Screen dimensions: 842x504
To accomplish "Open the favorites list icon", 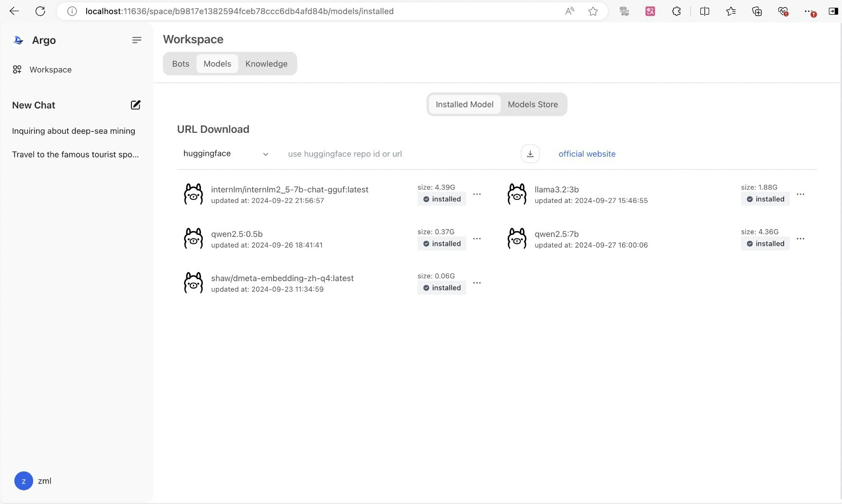I will pyautogui.click(x=731, y=11).
